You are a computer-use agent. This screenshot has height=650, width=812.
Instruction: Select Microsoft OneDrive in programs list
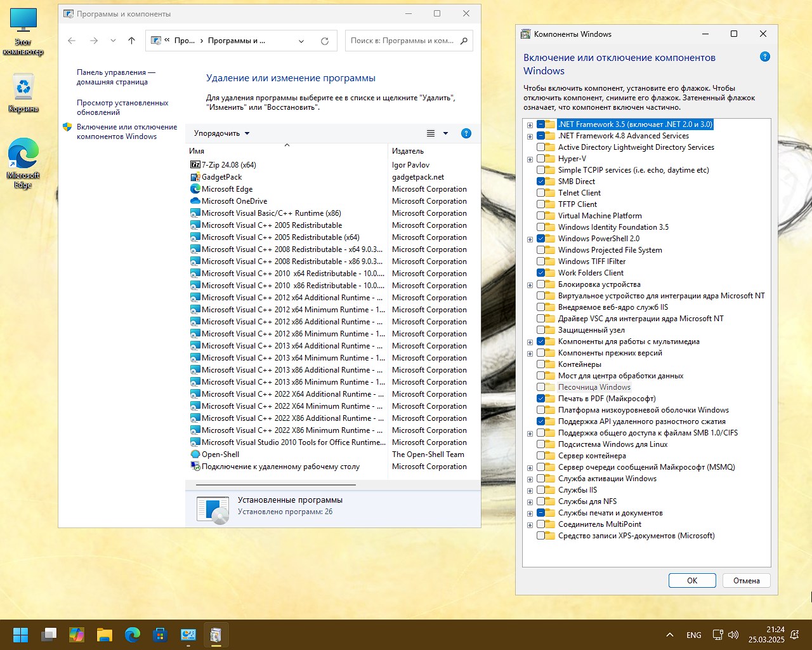click(x=235, y=201)
